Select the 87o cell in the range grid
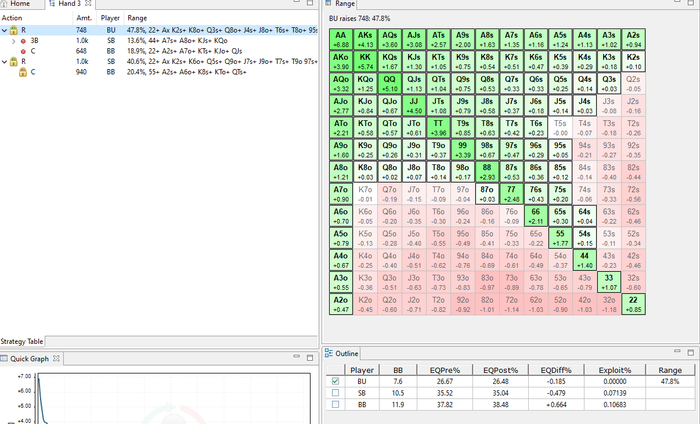Viewport: 700px width, 424px height. coord(487,194)
